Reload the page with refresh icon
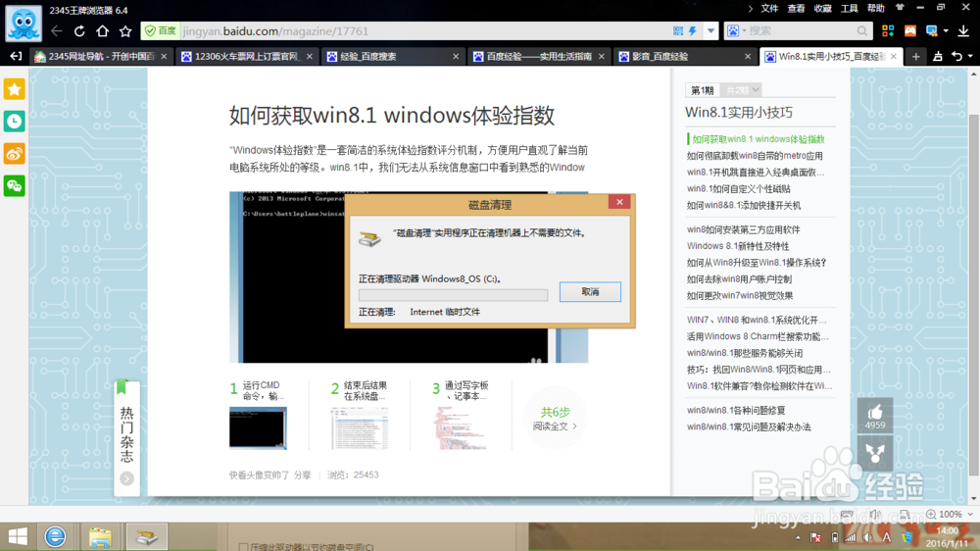 tap(79, 31)
